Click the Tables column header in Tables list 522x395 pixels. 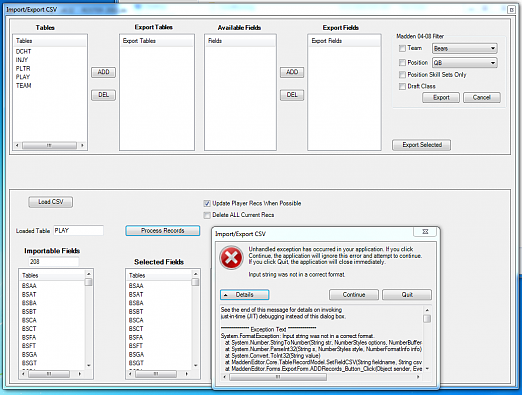click(x=50, y=41)
